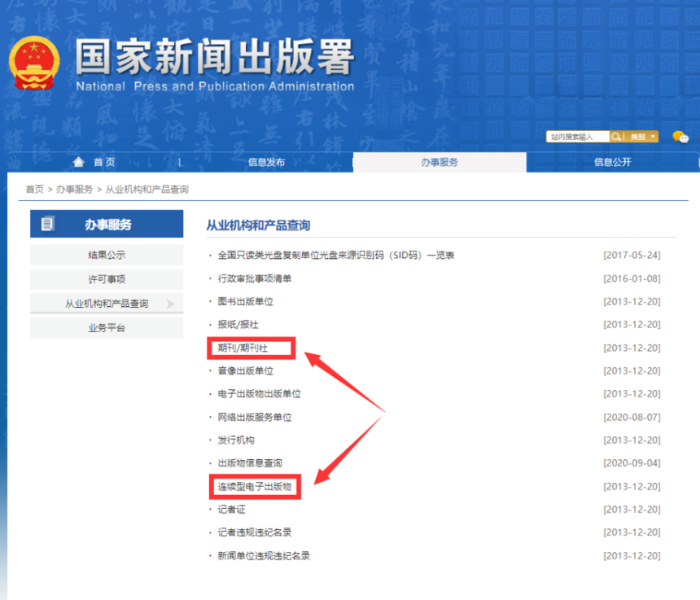Open 业务平台 in the sidebar
Viewport: 700px width, 600px height.
click(107, 327)
